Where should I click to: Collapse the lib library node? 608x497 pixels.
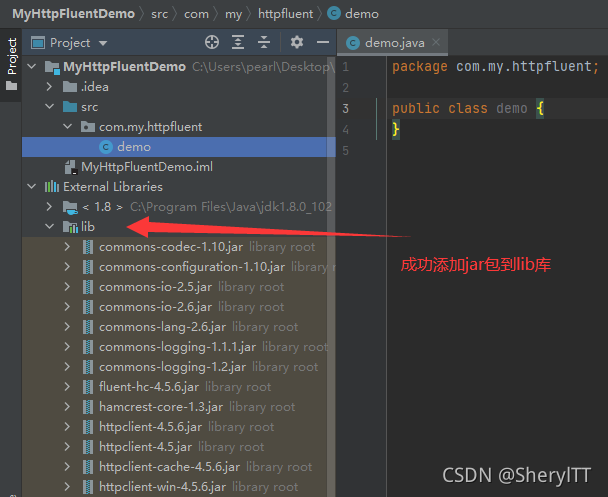click(x=50, y=226)
